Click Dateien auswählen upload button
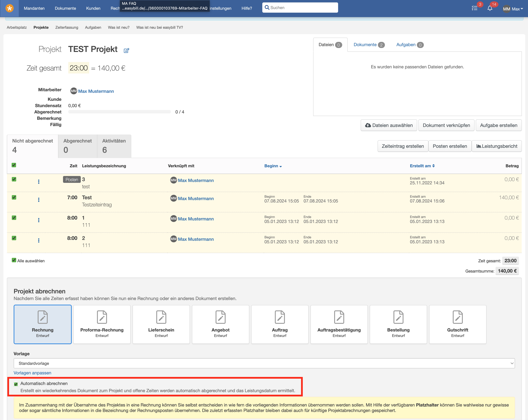This screenshot has width=528, height=420. [x=389, y=125]
